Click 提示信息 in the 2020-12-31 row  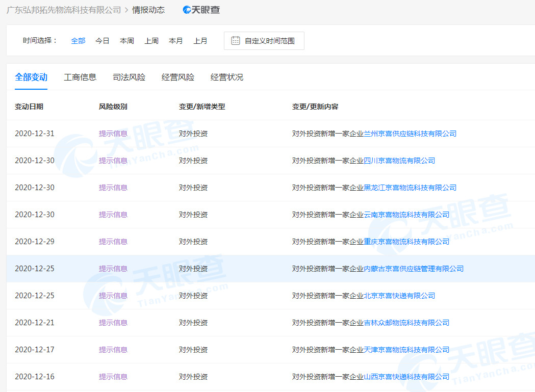coord(113,134)
